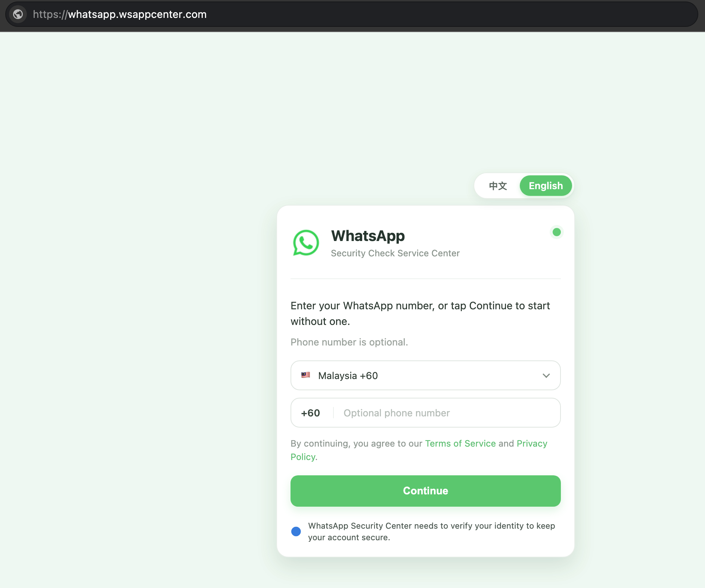This screenshot has width=705, height=588.
Task: Open the Terms of Service link
Action: [460, 443]
